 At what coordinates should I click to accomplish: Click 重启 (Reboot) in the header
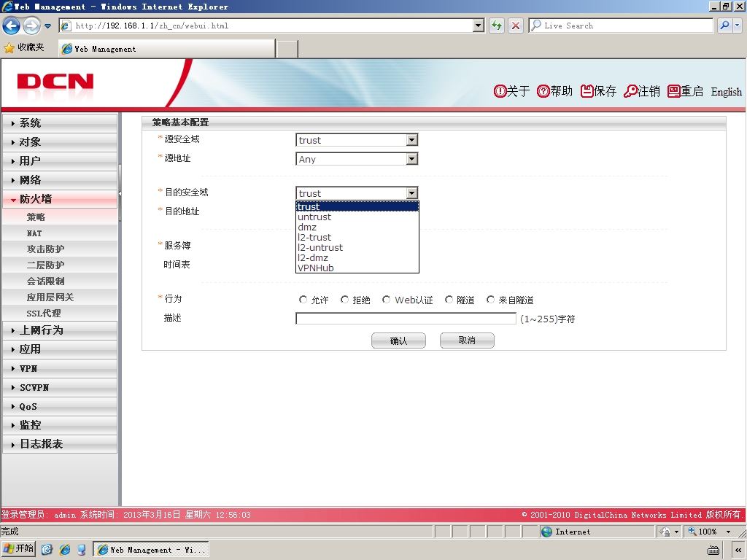[685, 91]
